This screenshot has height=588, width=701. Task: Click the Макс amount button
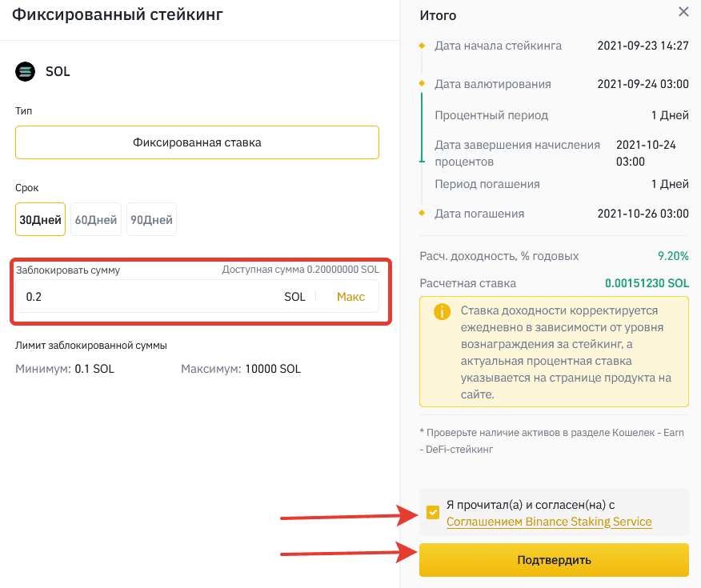point(350,297)
